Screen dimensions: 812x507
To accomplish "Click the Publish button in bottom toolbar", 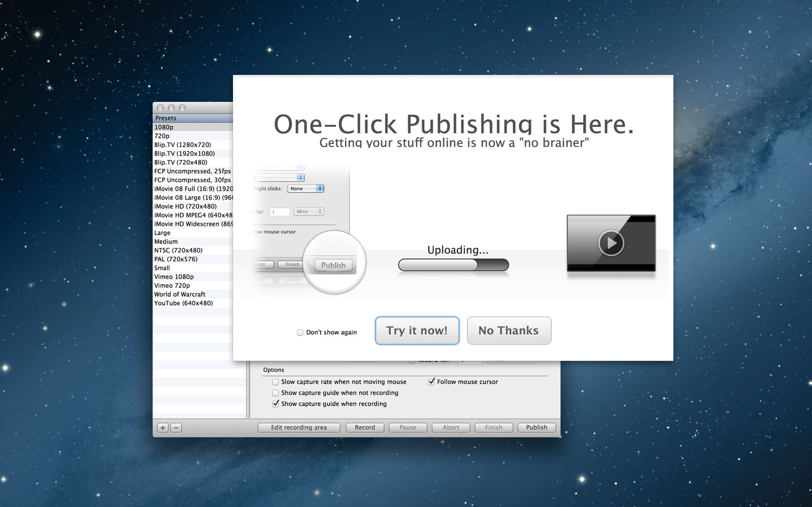I will 536,427.
